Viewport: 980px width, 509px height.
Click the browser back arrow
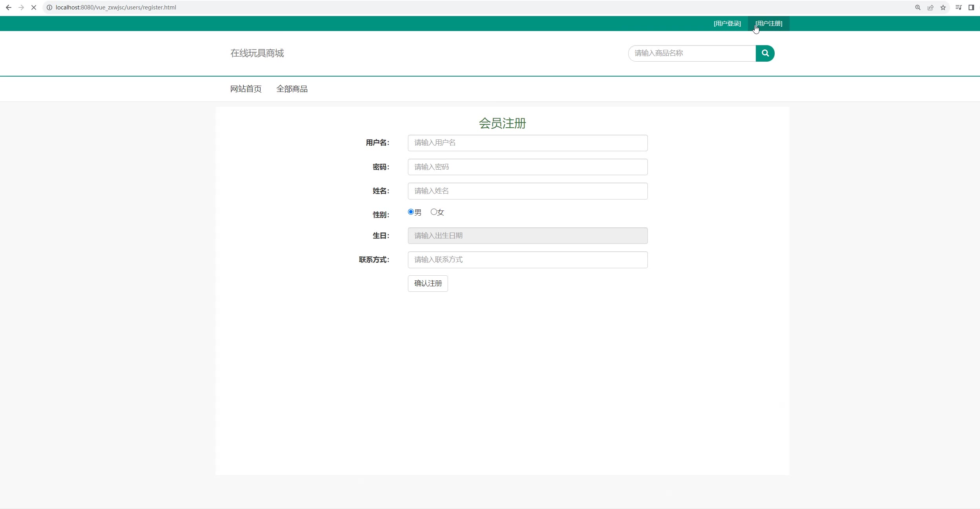click(9, 7)
